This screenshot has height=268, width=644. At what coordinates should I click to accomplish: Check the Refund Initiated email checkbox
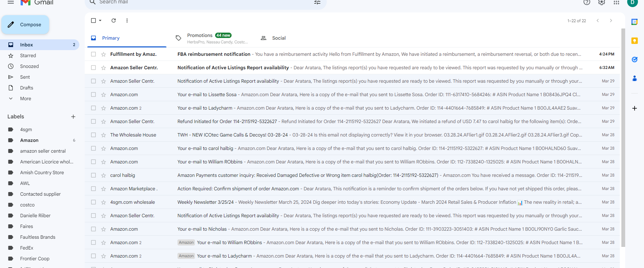pyautogui.click(x=93, y=121)
